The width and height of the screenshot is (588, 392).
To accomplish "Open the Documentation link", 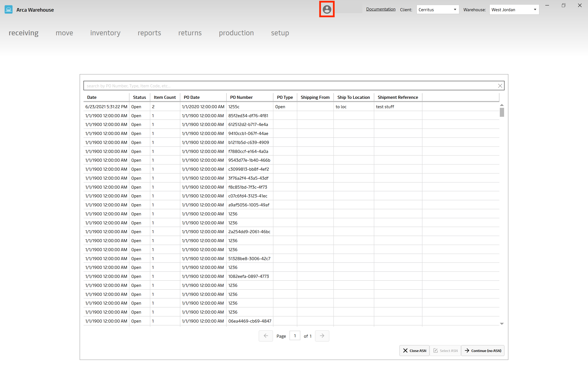I will tap(380, 9).
